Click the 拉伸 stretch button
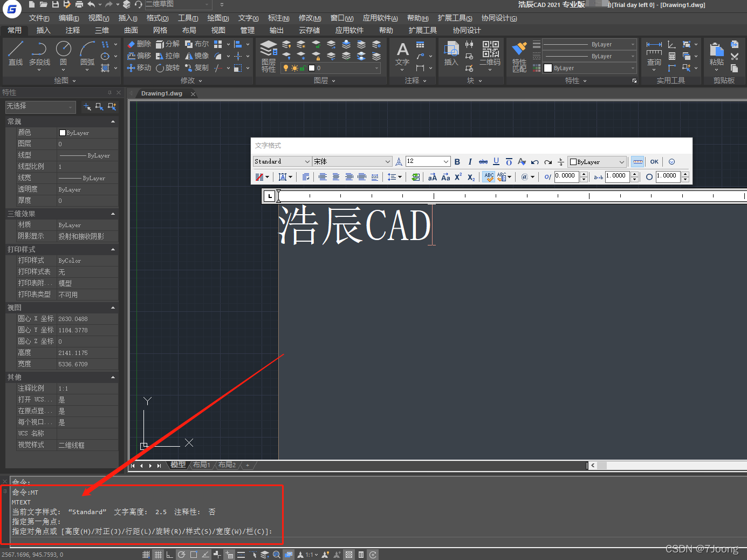Screen dimensions: 747x560 (x=168, y=56)
